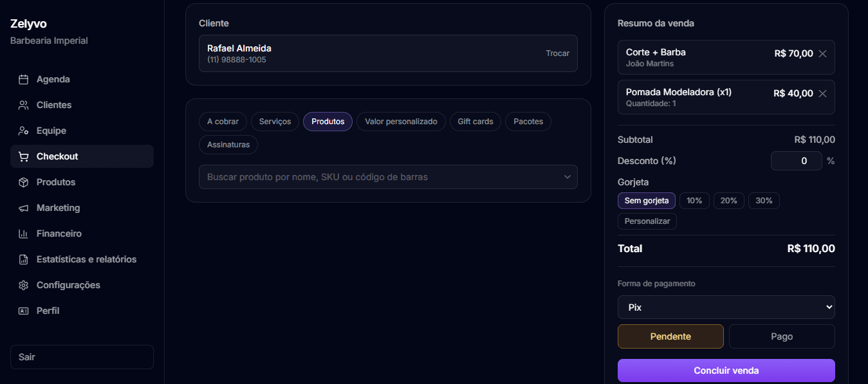
Task: Click the Desconto percentage input
Action: [x=797, y=161]
